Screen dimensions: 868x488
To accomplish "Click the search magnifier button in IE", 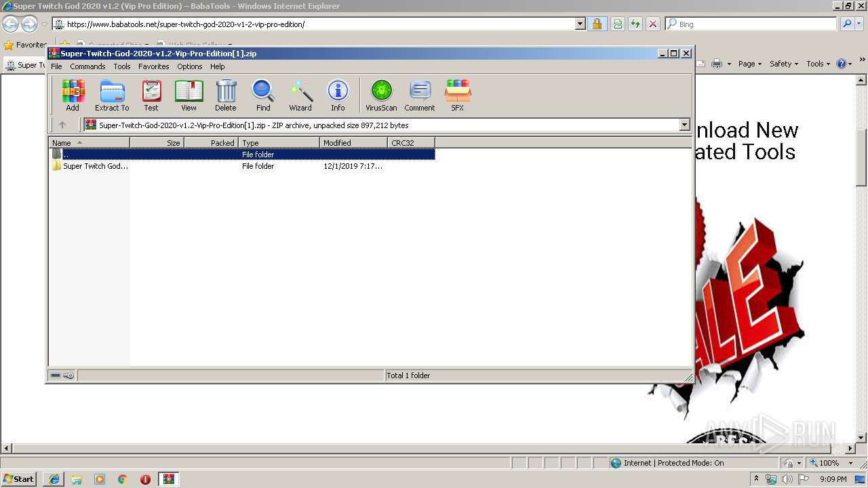I will 847,24.
